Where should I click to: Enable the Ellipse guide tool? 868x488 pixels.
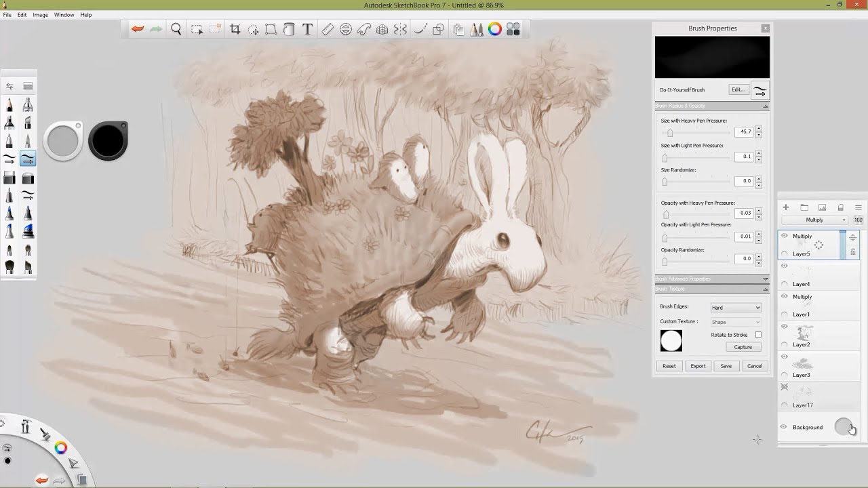[346, 29]
